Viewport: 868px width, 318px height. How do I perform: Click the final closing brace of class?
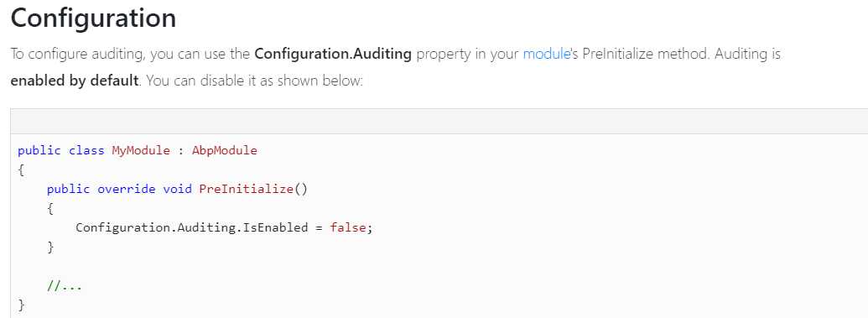pos(21,305)
